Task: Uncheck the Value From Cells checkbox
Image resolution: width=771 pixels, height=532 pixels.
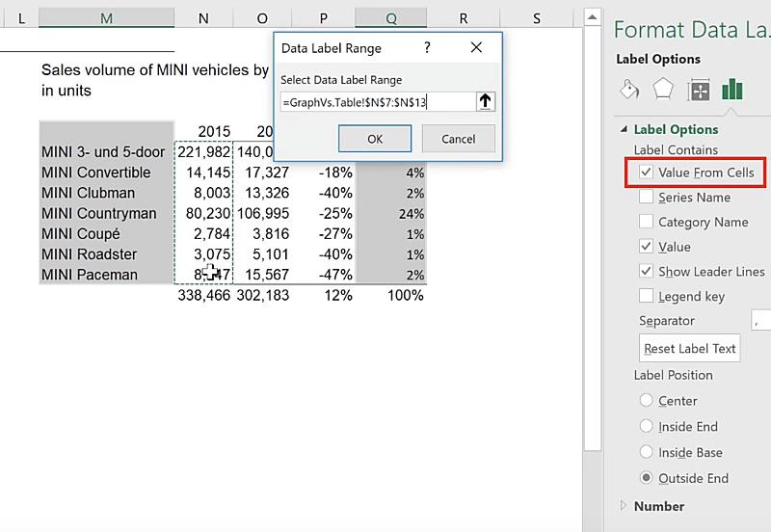Action: point(646,173)
